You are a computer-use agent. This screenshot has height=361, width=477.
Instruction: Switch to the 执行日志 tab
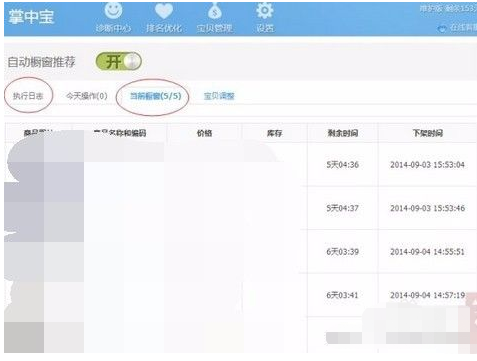click(28, 96)
